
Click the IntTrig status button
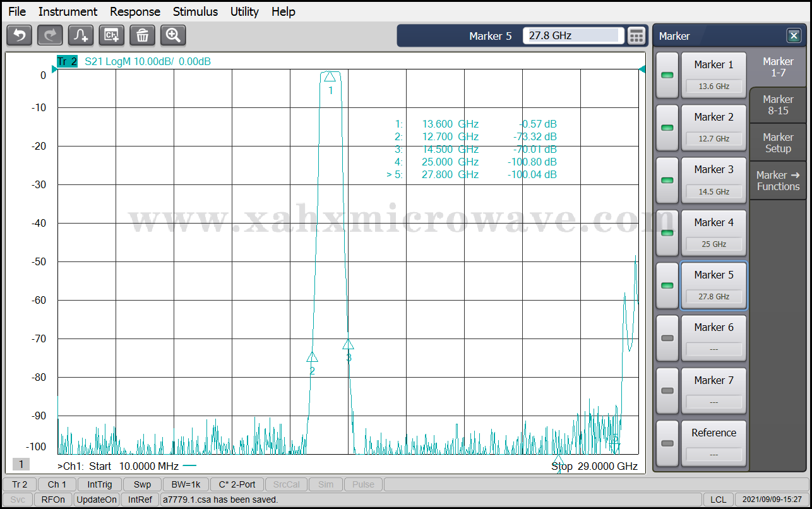pos(100,484)
